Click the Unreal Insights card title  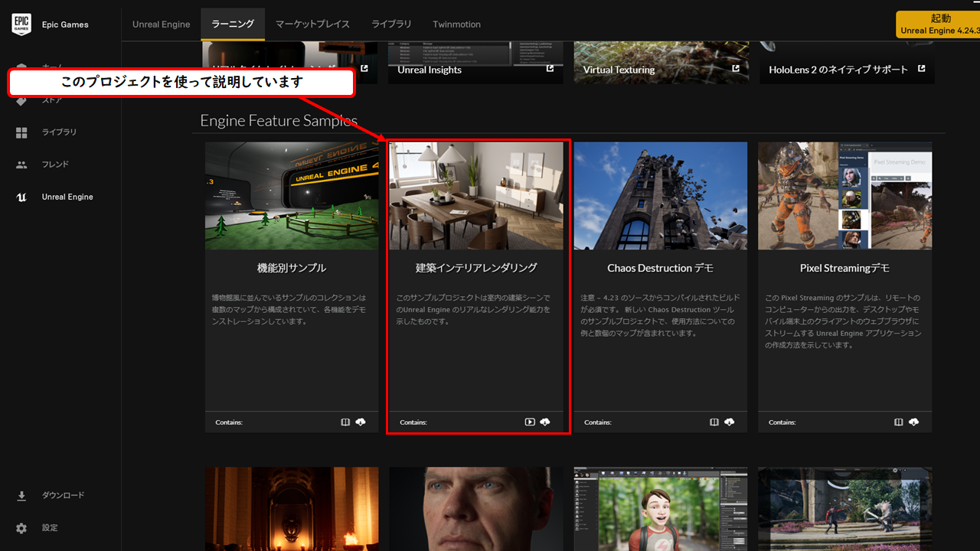coord(430,70)
